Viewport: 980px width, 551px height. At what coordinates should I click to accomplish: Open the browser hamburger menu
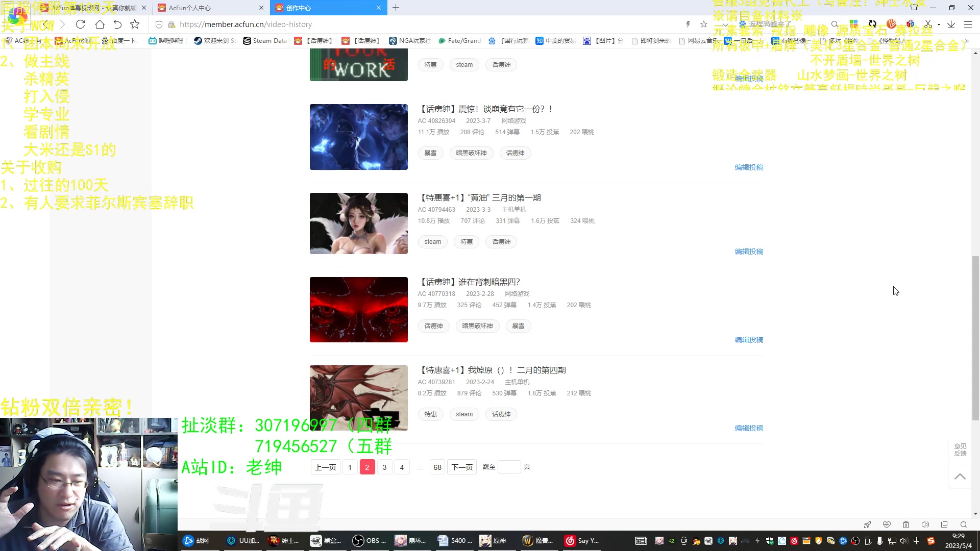968,24
